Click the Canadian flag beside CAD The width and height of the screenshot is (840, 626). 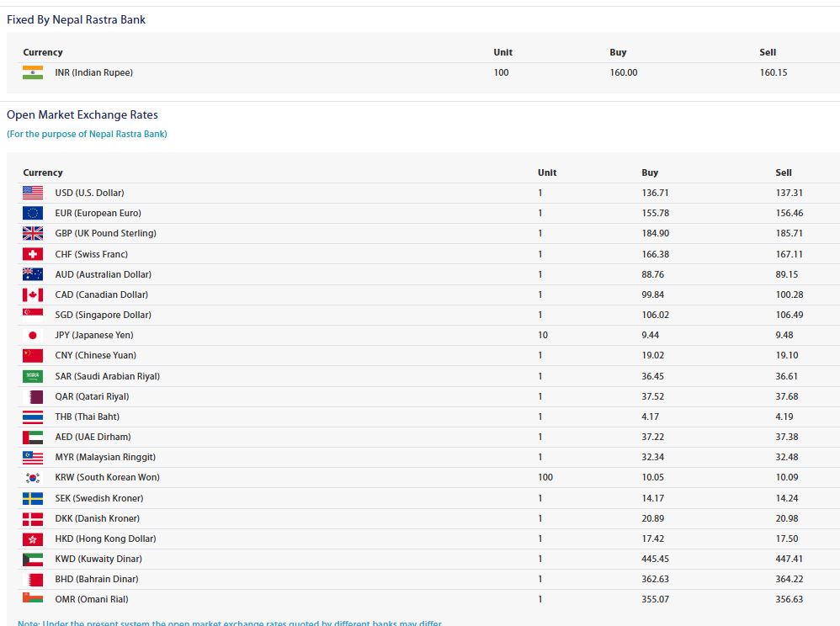point(33,294)
